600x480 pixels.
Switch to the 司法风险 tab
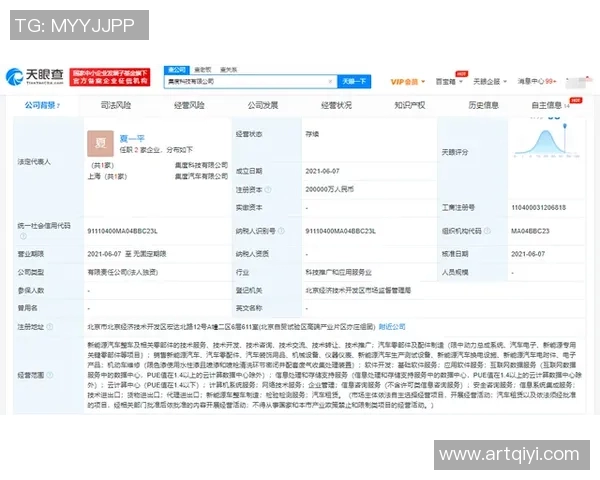[x=116, y=105]
